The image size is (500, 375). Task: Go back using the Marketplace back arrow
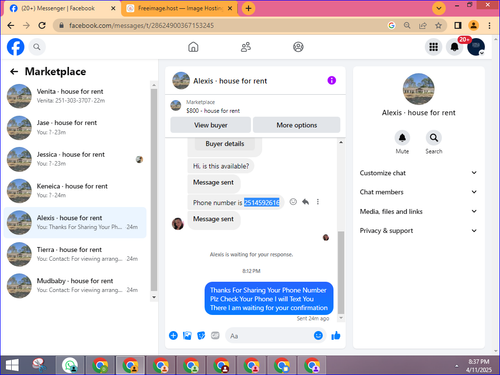coord(14,71)
